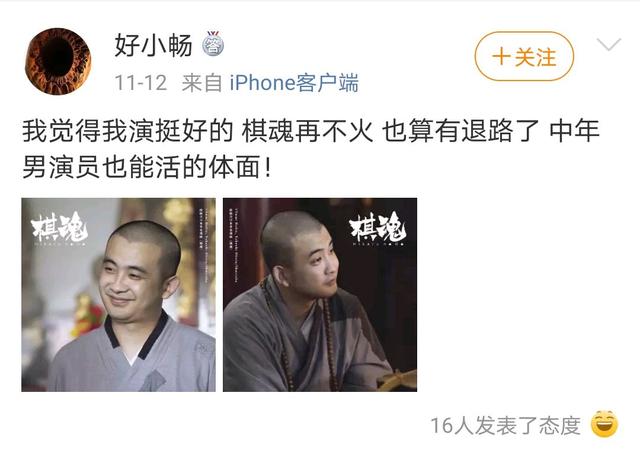Open right thumbnail of seated monk
Image resolution: width=640 pixels, height=460 pixels.
point(320,295)
